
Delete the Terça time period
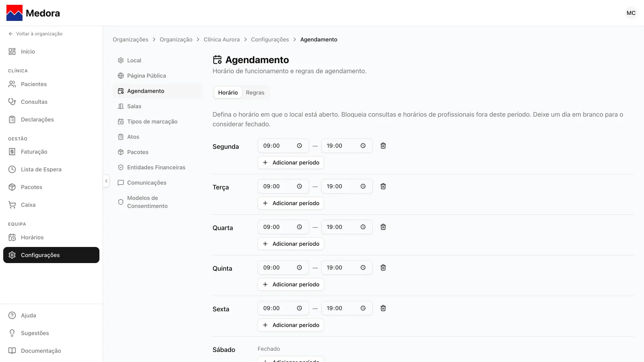[383, 186]
